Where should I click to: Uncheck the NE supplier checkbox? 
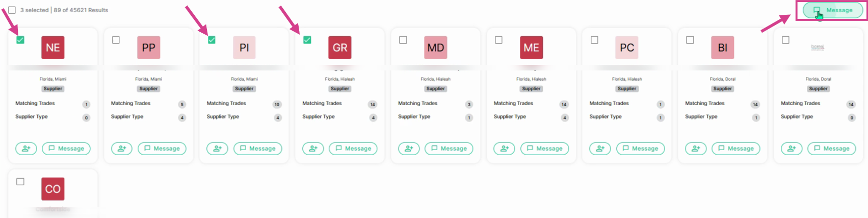click(x=20, y=40)
